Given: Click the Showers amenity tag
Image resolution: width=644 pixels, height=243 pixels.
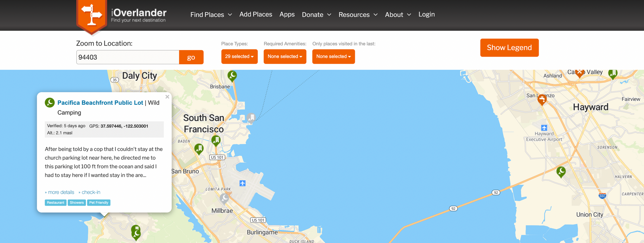Looking at the screenshot, I should pyautogui.click(x=77, y=203).
